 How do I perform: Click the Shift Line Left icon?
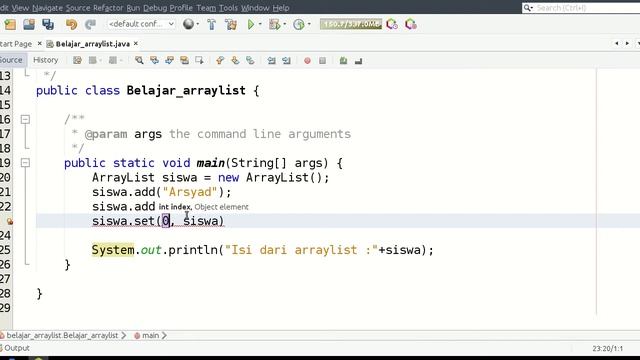[x=271, y=60]
